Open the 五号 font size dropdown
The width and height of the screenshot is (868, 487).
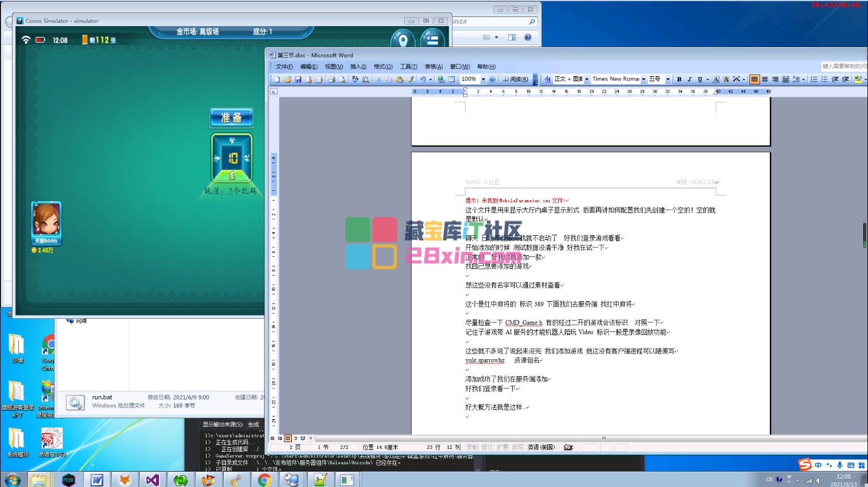[668, 80]
